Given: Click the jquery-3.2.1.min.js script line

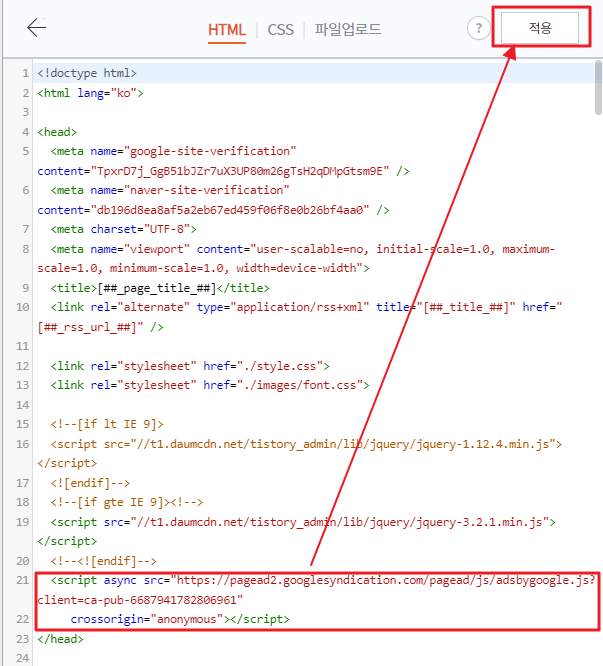Looking at the screenshot, I should coord(303,522).
